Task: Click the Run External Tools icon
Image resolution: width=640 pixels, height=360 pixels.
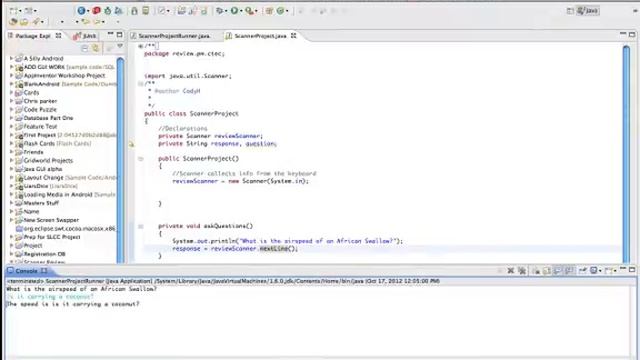Action: (x=249, y=11)
